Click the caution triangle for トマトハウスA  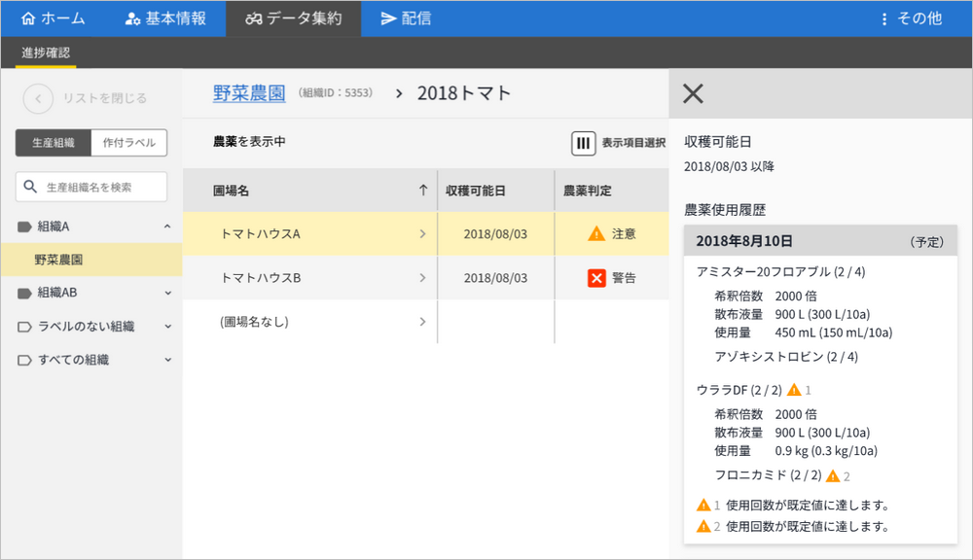(596, 233)
